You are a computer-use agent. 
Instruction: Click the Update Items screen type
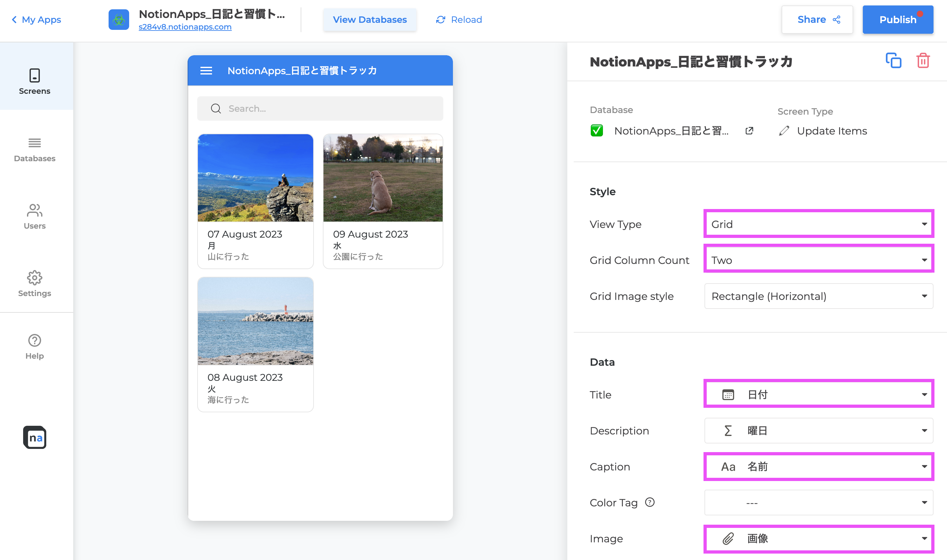pyautogui.click(x=832, y=131)
